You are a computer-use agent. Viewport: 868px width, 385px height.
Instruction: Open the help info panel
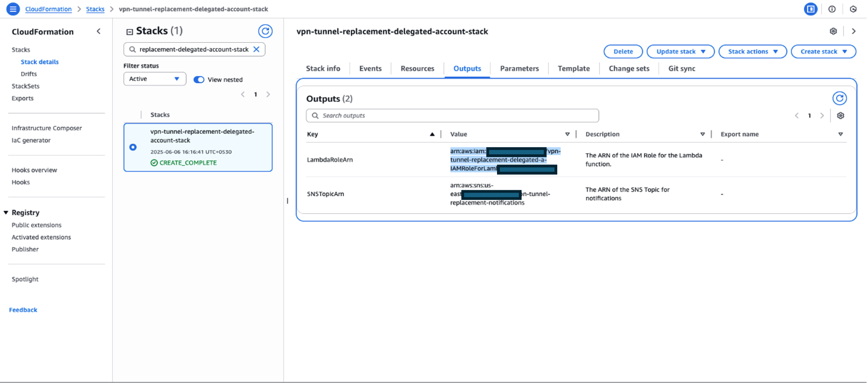(832, 9)
